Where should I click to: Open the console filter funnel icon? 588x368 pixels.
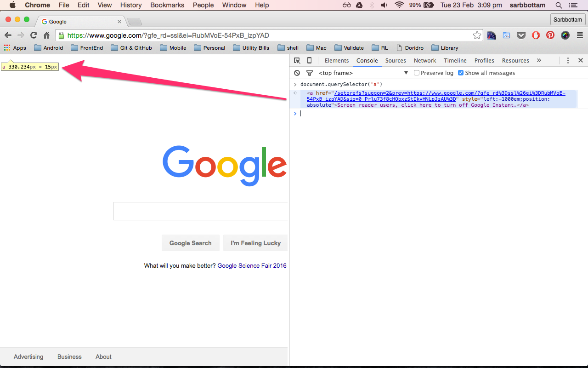(x=310, y=73)
